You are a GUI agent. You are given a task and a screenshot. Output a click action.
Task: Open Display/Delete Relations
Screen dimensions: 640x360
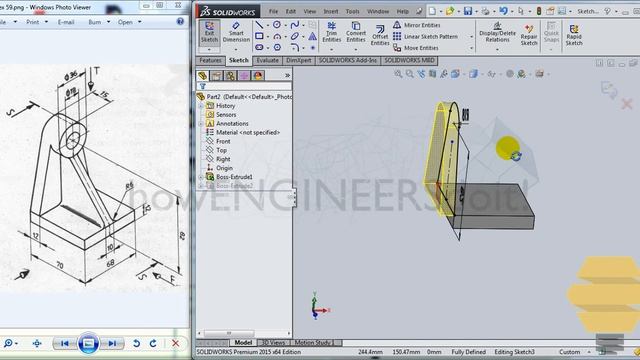pos(497,32)
